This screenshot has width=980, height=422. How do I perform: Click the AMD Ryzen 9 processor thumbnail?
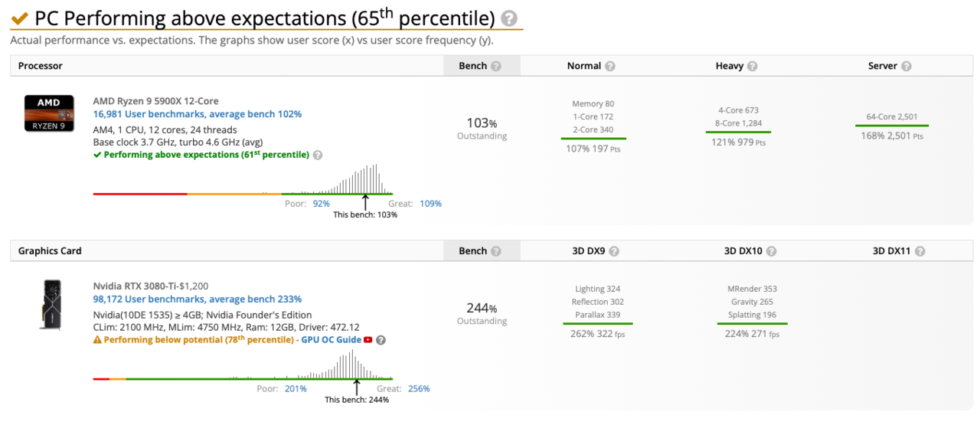point(49,113)
